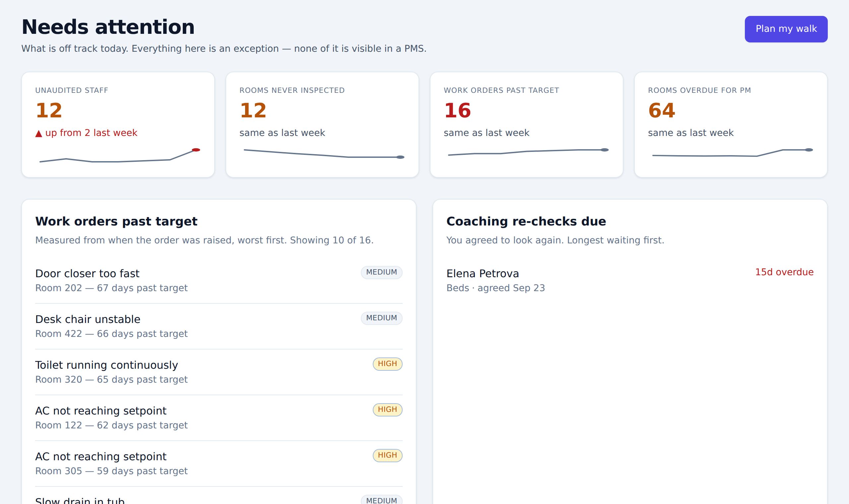Image resolution: width=849 pixels, height=504 pixels.
Task: Click the number 64 in Rooms Overdue card
Action: pos(662,110)
